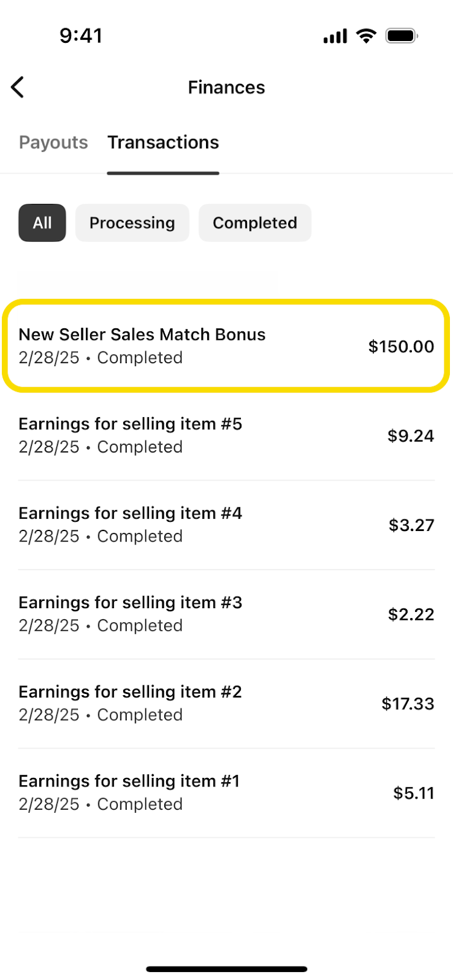Tap the home indicator bar

[227, 969]
